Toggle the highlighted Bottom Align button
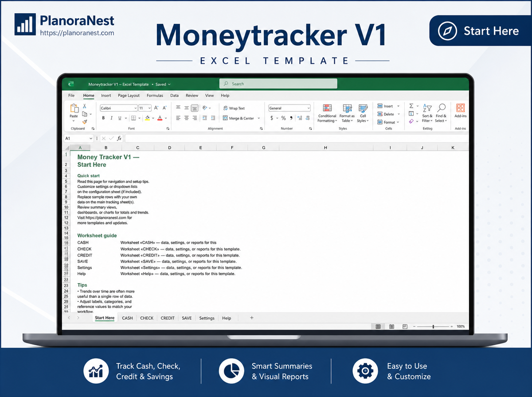Viewport: 532px width, 397px height. (195, 108)
